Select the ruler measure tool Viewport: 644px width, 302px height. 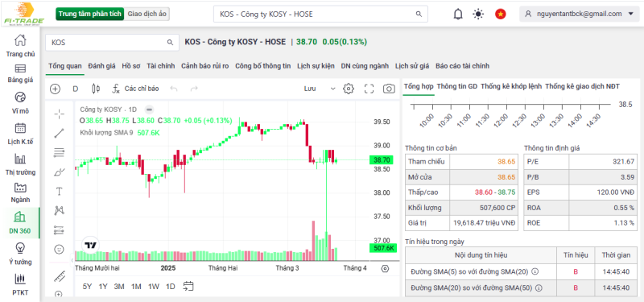point(60,275)
